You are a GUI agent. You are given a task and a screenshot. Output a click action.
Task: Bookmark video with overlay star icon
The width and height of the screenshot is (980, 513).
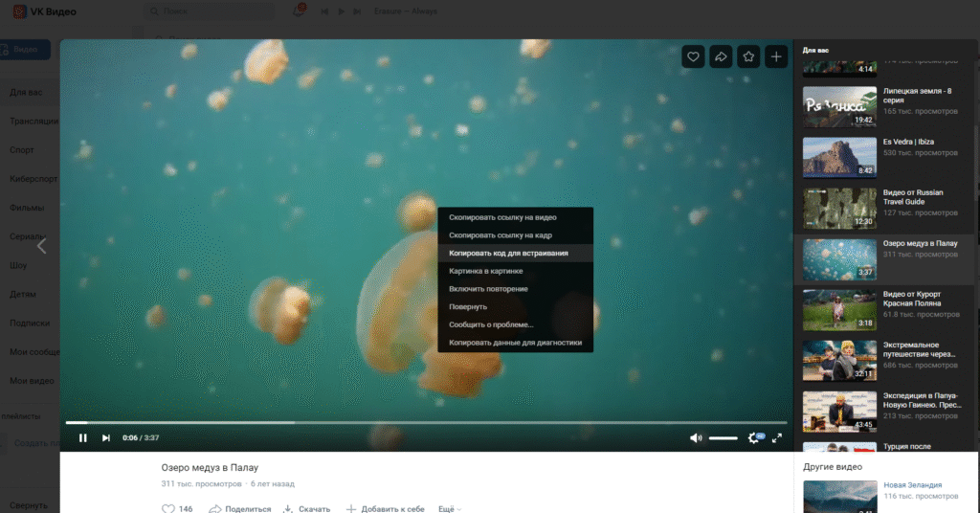748,57
